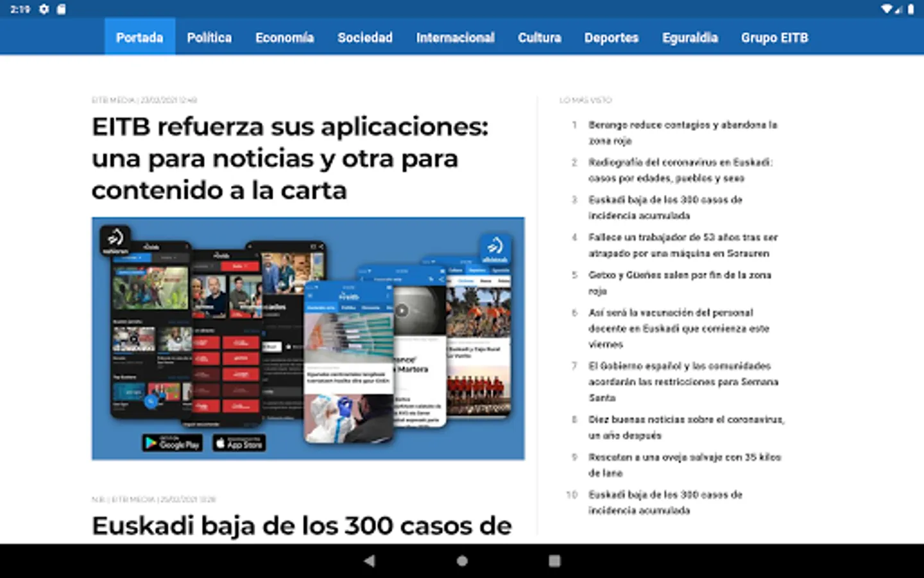924x578 pixels.
Task: Open 'Berango reduce contagios' most-viewed story
Action: click(x=683, y=132)
